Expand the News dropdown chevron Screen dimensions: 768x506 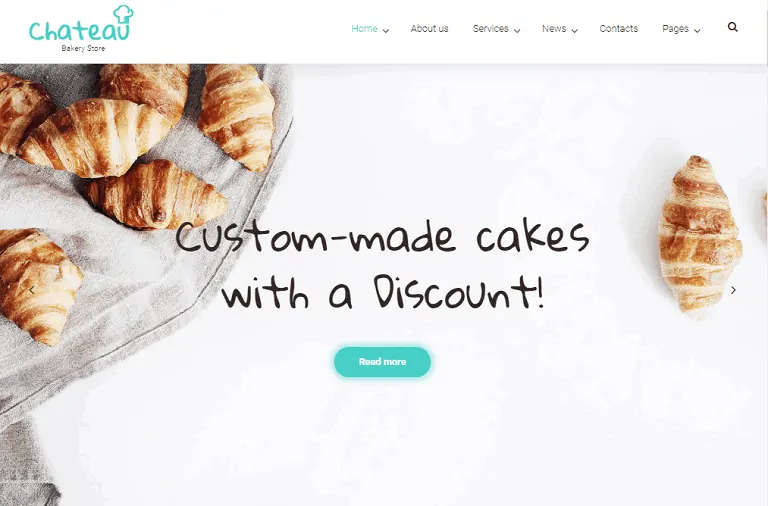tap(575, 30)
